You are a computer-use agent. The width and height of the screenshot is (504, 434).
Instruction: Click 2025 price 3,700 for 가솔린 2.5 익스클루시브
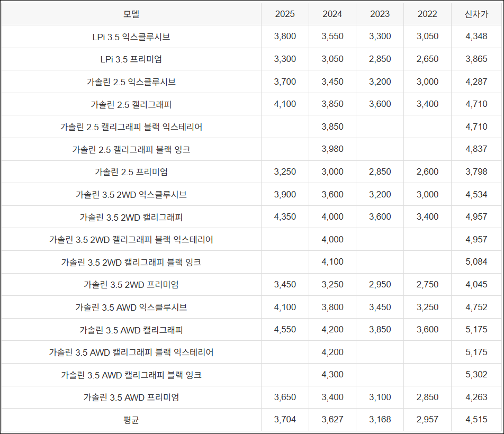pyautogui.click(x=285, y=82)
